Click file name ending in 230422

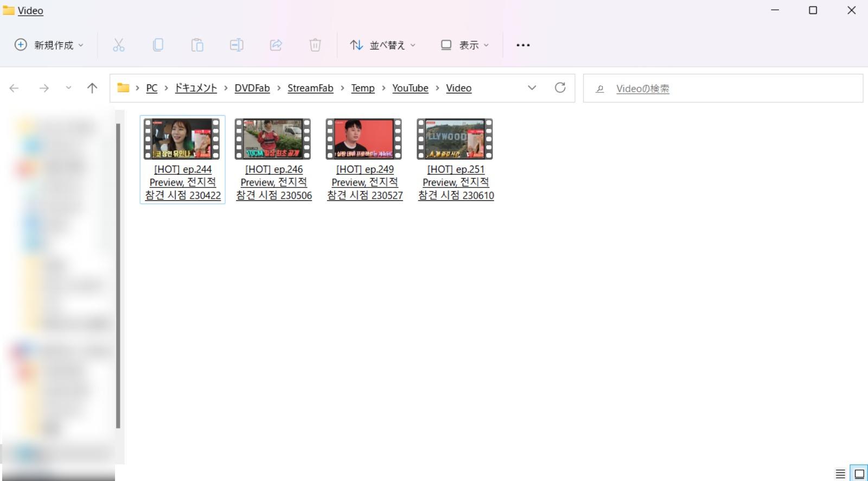(183, 182)
